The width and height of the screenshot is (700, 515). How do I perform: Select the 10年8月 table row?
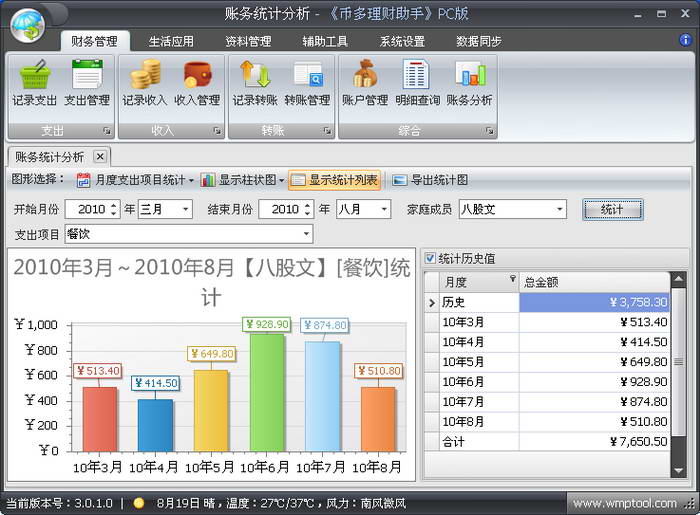(x=547, y=422)
